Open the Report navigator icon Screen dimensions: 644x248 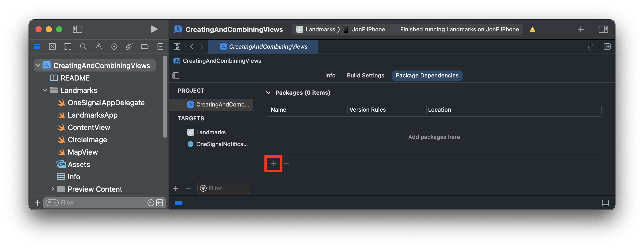[160, 47]
